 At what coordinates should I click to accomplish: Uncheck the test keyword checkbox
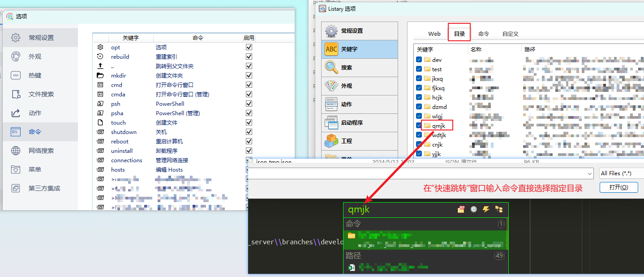[419, 69]
